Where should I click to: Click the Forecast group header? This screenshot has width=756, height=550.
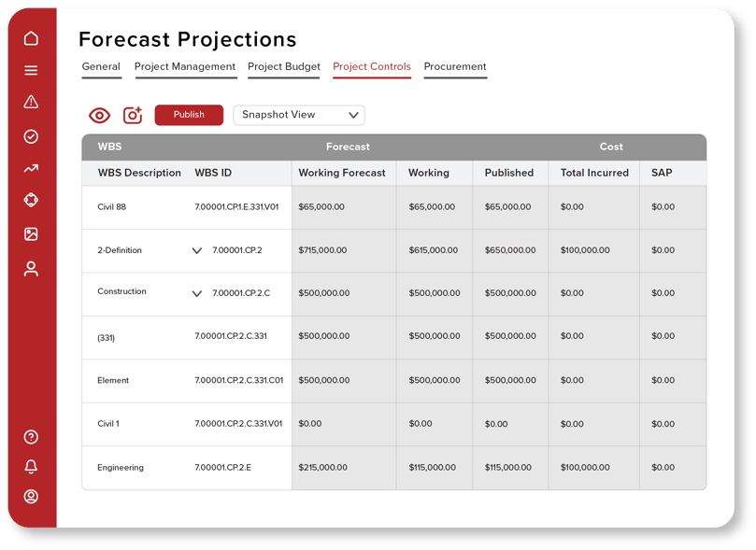[x=348, y=147]
